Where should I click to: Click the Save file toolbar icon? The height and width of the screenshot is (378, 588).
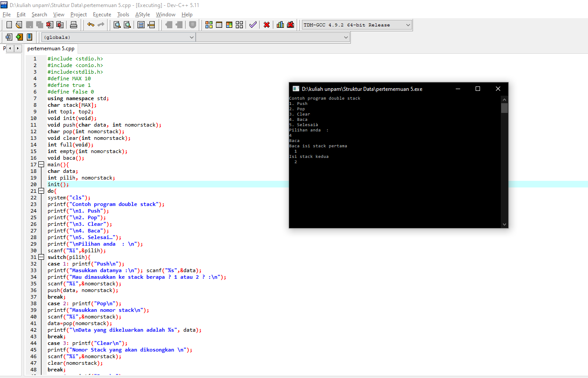29,25
